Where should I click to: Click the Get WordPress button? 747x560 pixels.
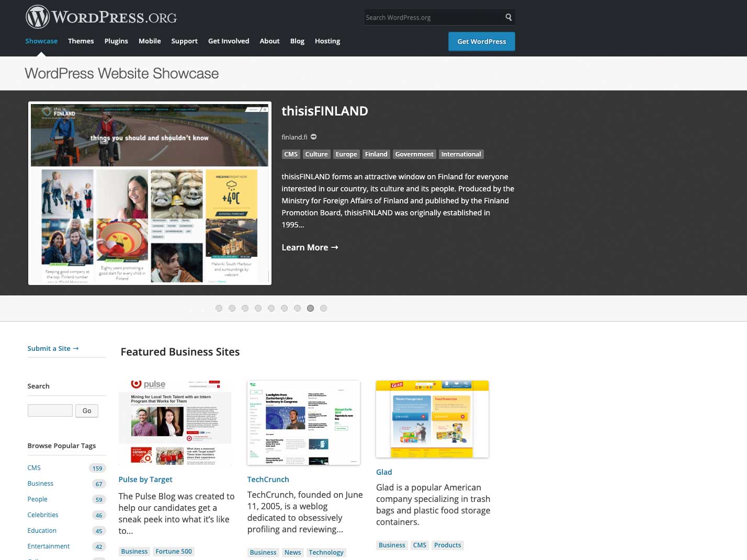pos(482,41)
